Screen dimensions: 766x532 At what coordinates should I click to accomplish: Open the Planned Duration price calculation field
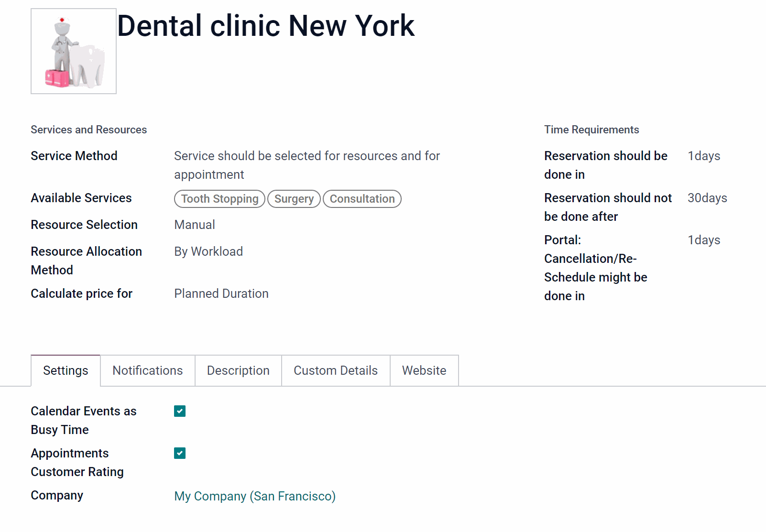tap(221, 293)
